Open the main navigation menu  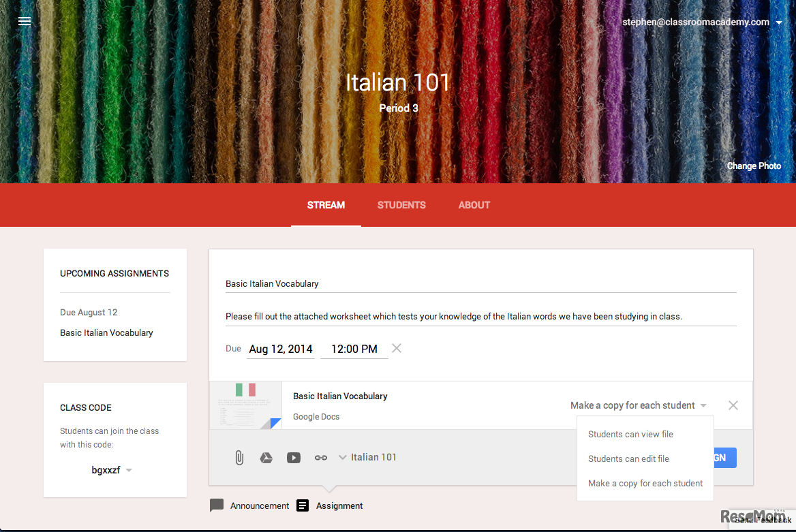coord(25,21)
